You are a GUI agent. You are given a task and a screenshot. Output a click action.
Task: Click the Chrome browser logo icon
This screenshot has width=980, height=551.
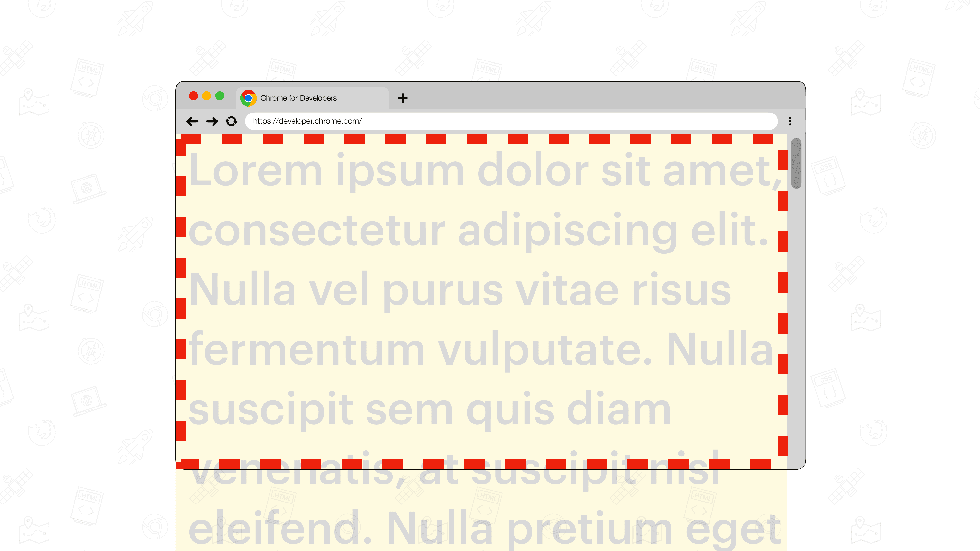249,97
